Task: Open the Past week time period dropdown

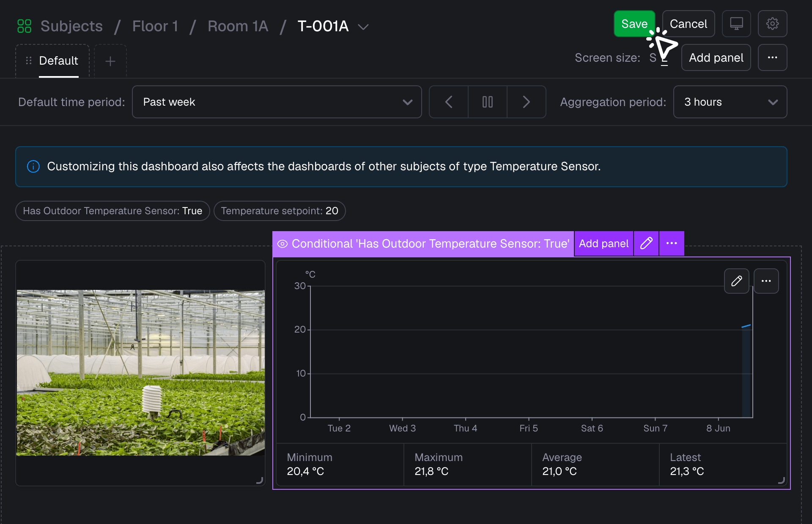Action: coord(277,102)
